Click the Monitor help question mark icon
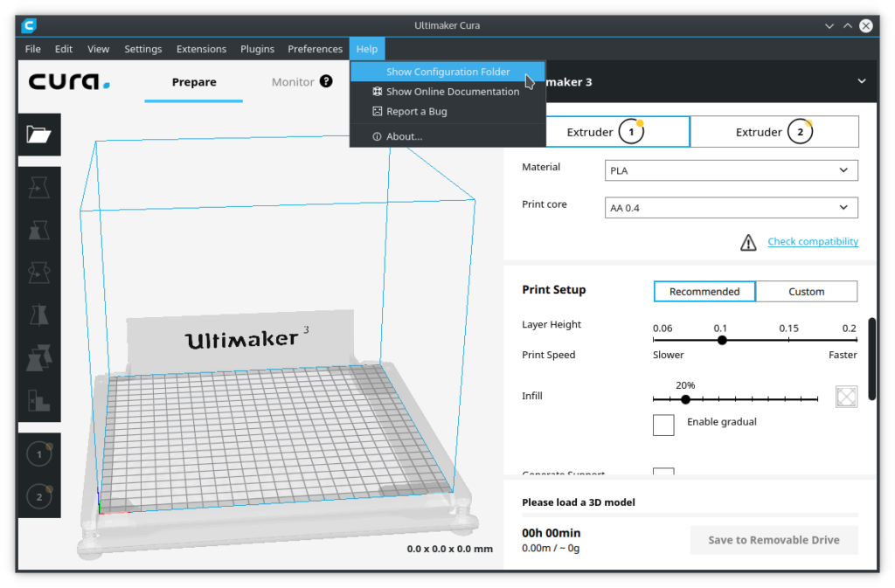 coord(326,81)
